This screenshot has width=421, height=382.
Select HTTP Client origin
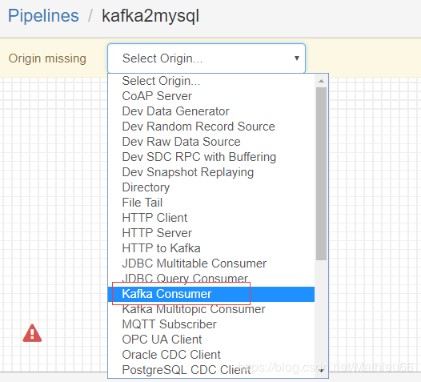[x=211, y=218]
